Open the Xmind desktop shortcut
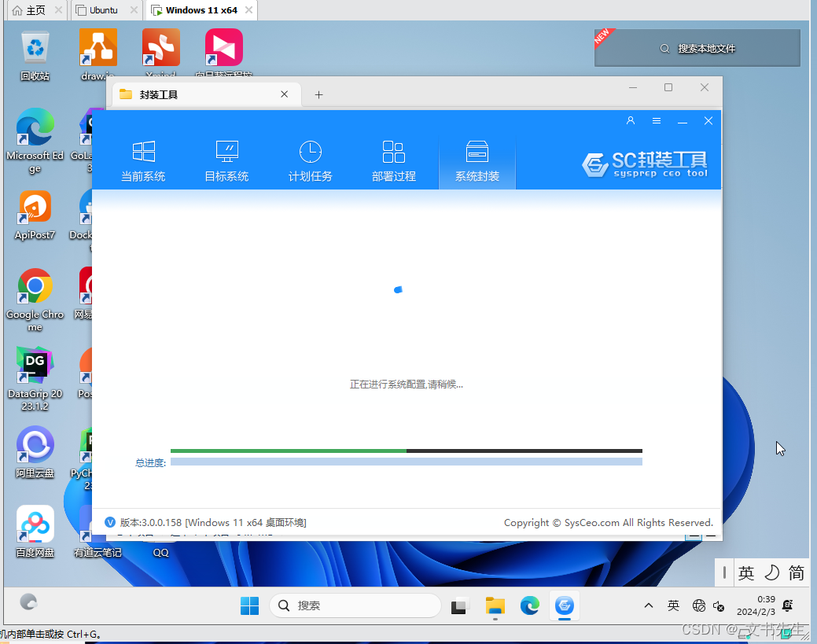The width and height of the screenshot is (817, 644). tap(161, 54)
